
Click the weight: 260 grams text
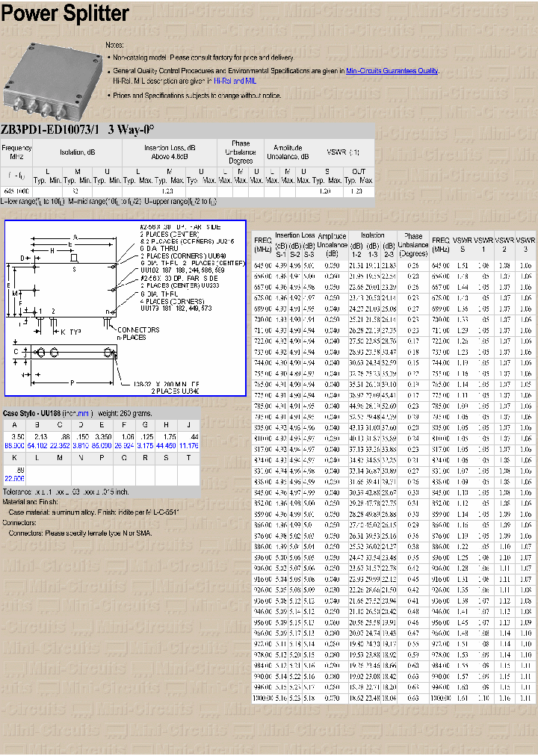click(125, 413)
